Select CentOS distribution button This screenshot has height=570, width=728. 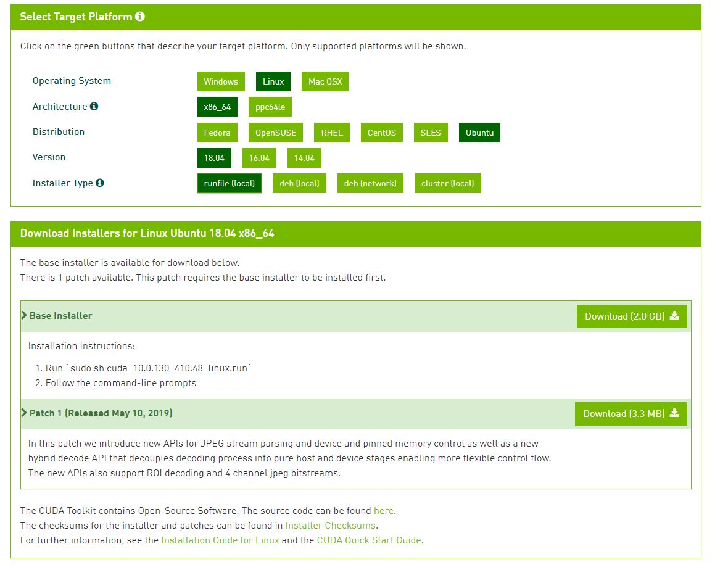pyautogui.click(x=382, y=133)
